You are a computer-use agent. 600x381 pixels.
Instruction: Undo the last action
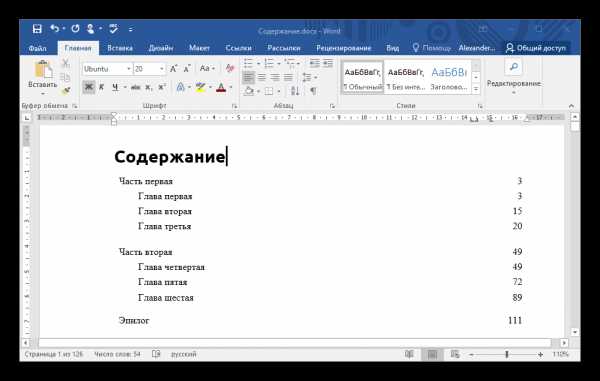(55, 29)
